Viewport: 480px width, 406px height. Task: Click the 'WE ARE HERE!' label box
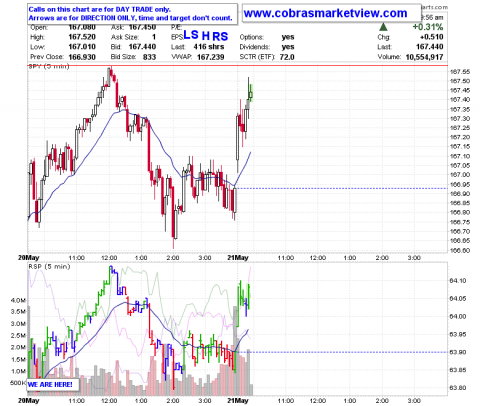(x=53, y=384)
